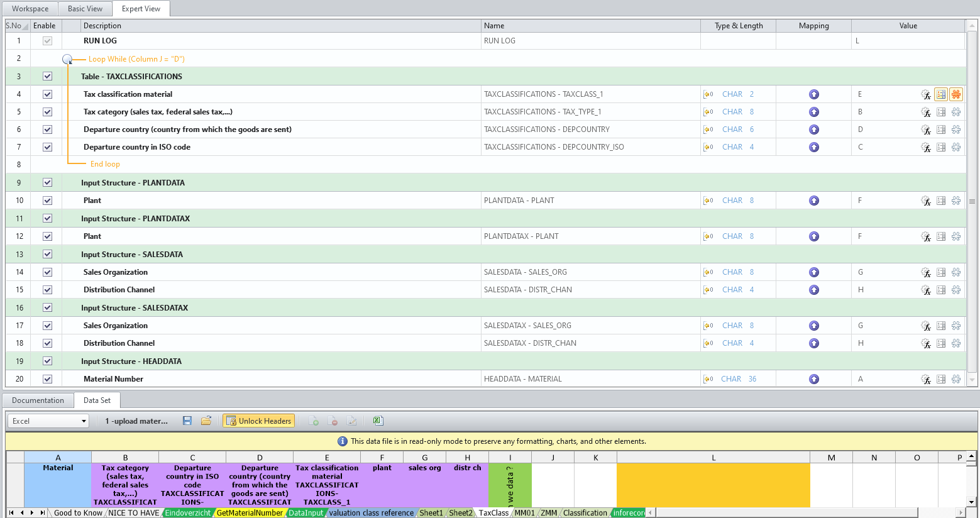The width and height of the screenshot is (980, 518).
Task: Open the Excel data source dropdown
Action: point(84,421)
